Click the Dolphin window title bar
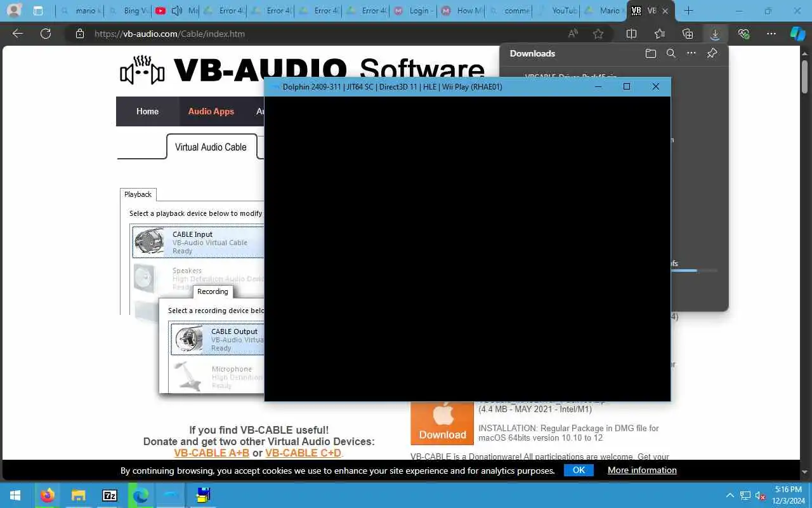 tap(425, 86)
